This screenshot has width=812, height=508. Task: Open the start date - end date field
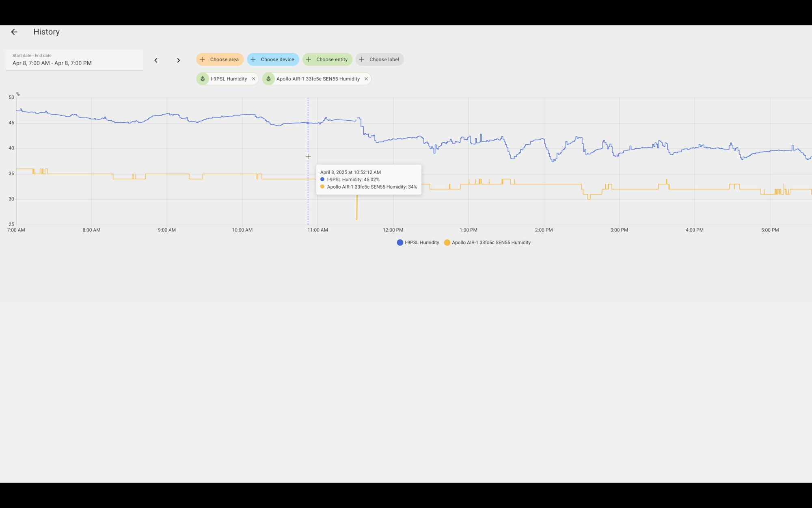tap(74, 60)
